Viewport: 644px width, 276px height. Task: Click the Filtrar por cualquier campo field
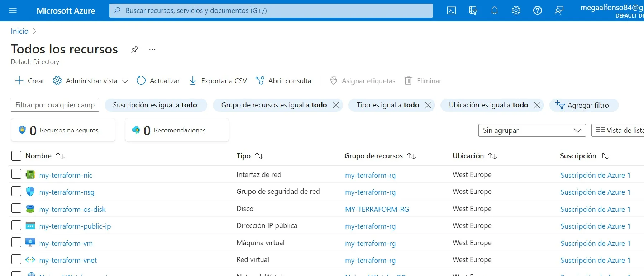[55, 105]
